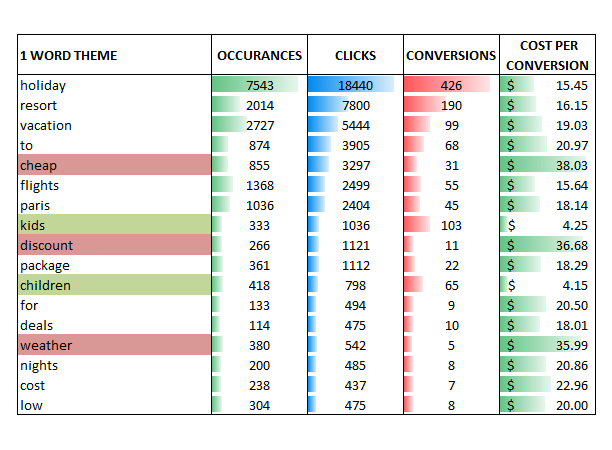Click the CLICKS column header

pos(354,56)
